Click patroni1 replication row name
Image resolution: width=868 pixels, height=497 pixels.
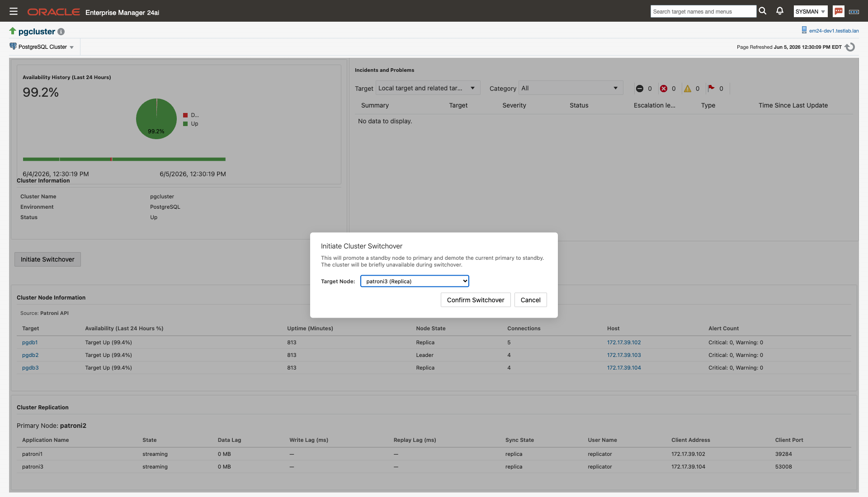pos(32,454)
